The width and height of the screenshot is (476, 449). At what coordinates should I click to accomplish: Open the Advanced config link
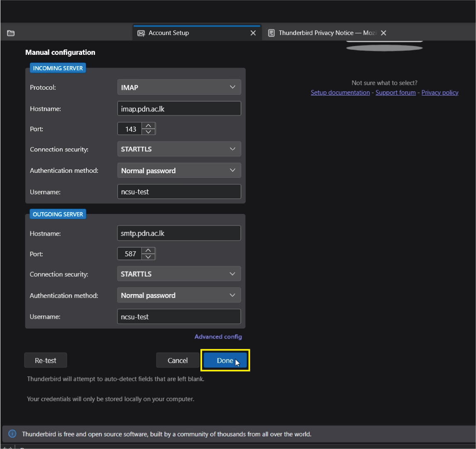click(x=218, y=337)
